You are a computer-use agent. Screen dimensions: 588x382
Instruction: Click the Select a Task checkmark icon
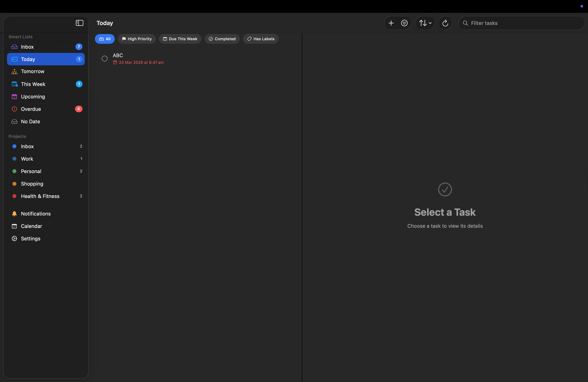445,189
